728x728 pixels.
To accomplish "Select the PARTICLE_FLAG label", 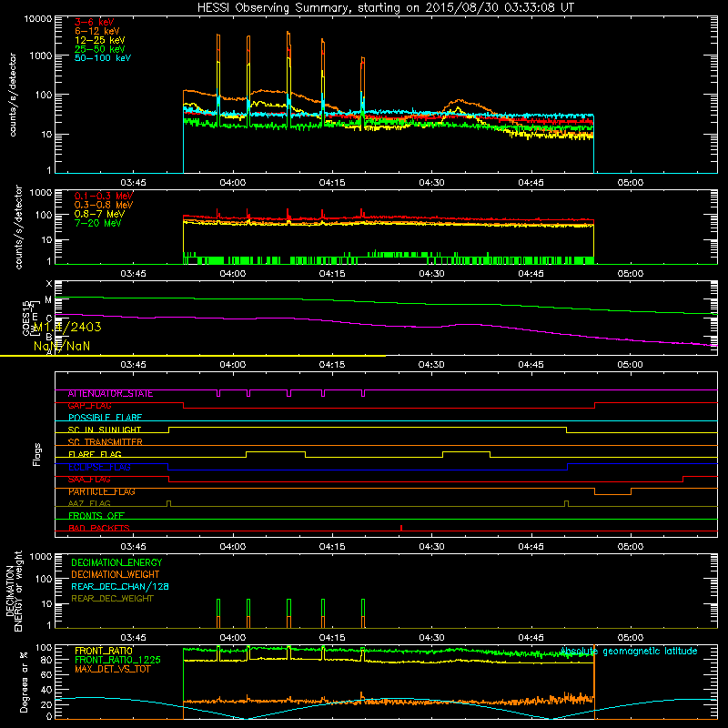I will tap(102, 491).
